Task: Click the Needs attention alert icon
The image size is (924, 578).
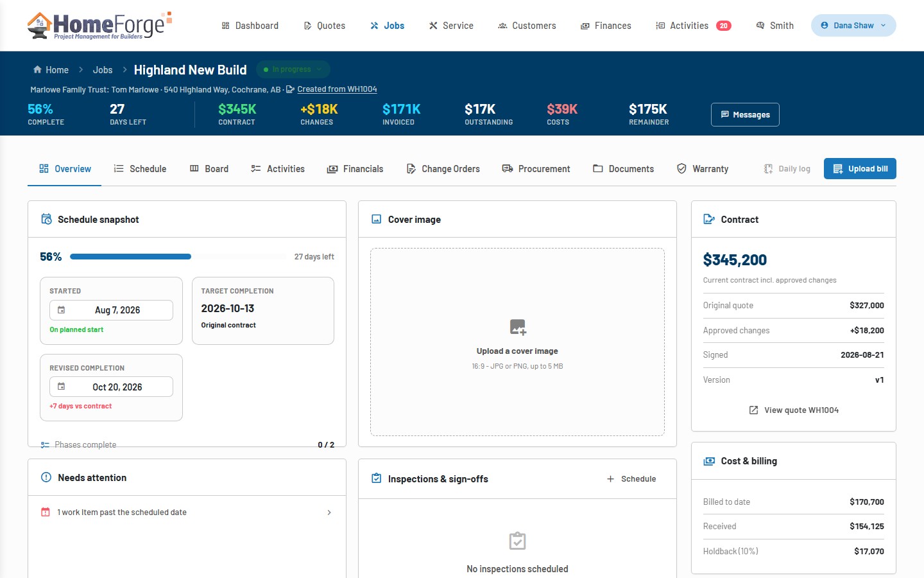Action: tap(46, 477)
